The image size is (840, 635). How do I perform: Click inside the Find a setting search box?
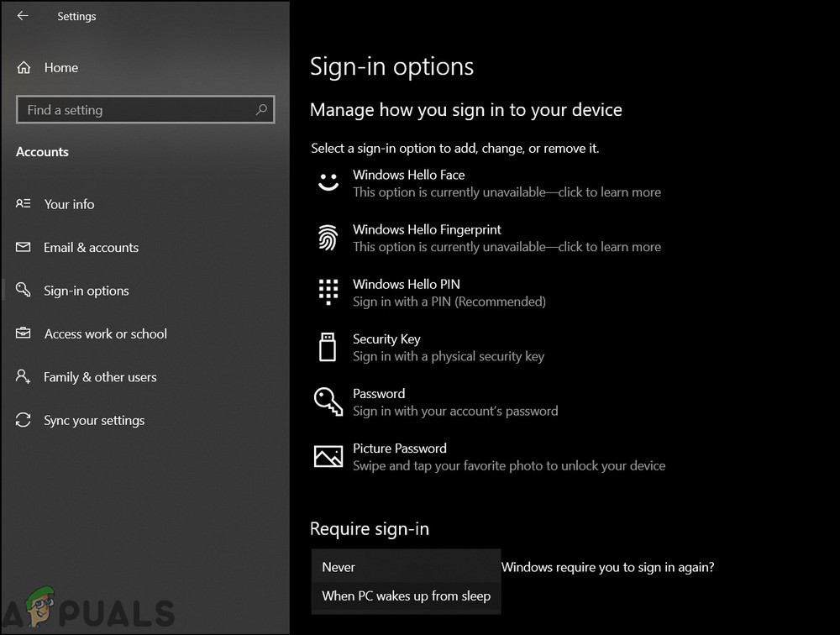(x=126, y=109)
